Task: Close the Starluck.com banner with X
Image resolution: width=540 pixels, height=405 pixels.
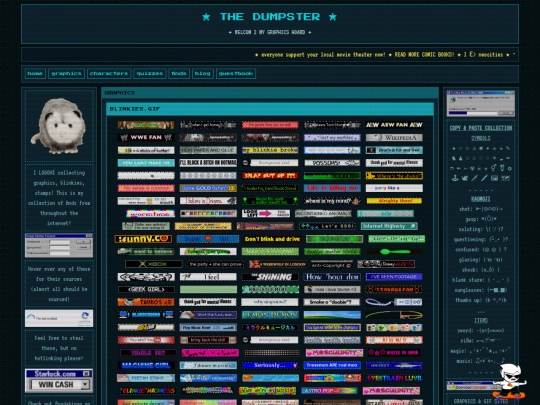Action: 87,374
